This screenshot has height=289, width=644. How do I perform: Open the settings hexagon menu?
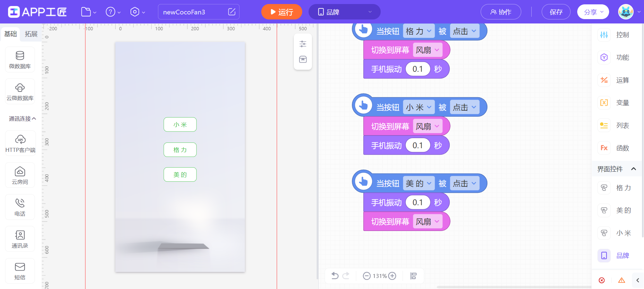(138, 12)
